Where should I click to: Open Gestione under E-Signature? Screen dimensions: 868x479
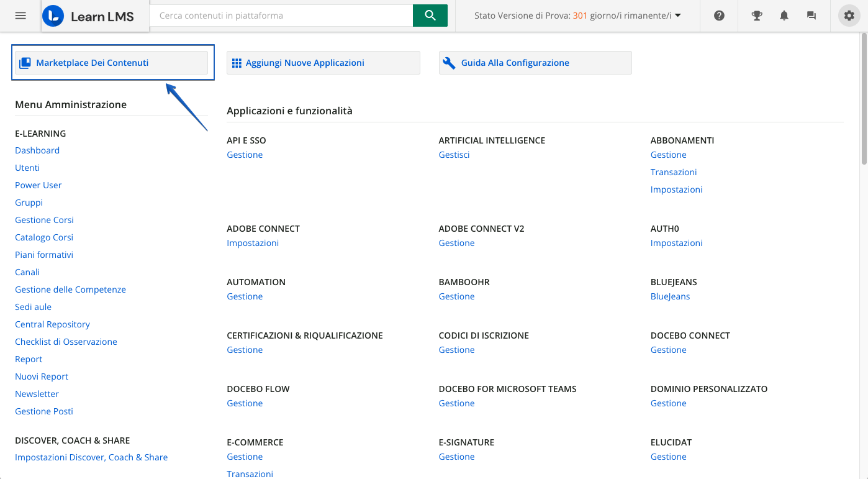point(457,457)
